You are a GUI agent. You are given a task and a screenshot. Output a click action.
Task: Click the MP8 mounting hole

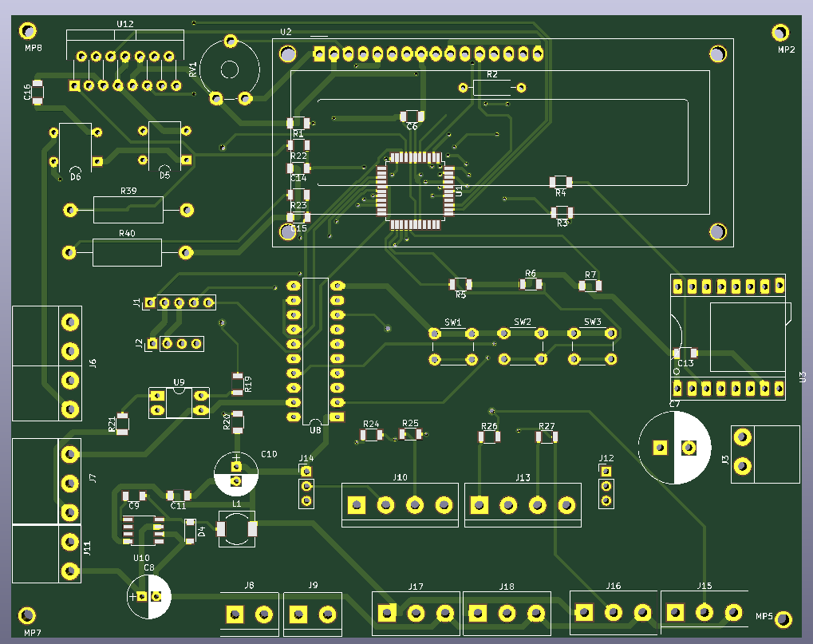27,31
